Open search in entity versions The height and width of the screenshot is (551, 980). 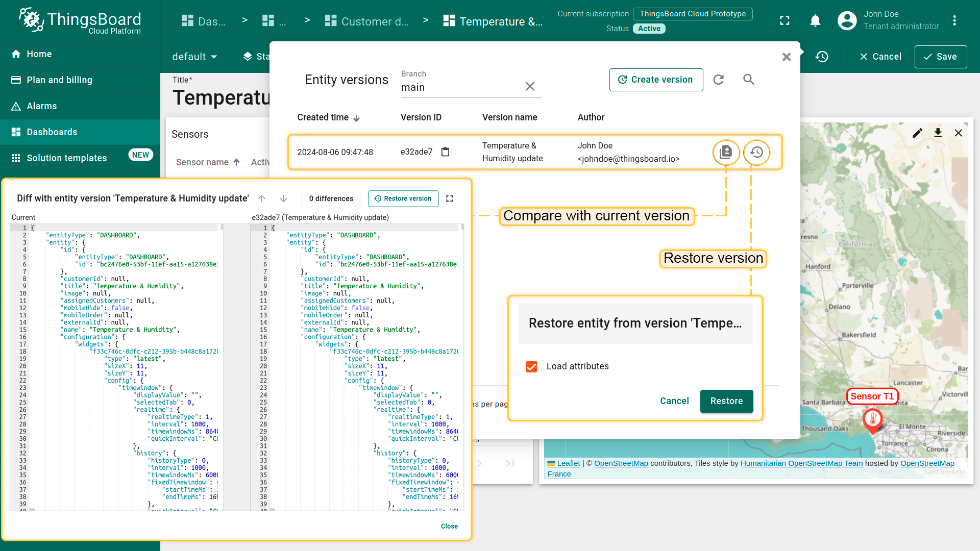[748, 80]
